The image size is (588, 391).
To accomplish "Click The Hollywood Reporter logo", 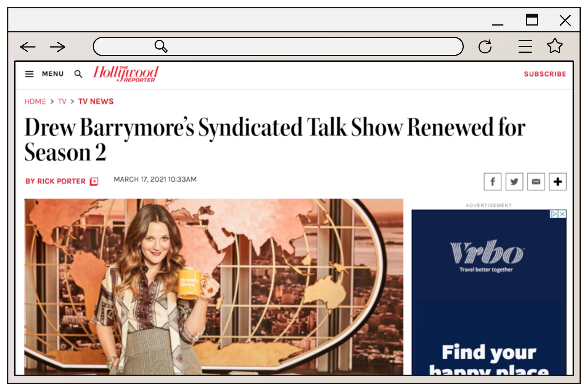I will pos(126,74).
